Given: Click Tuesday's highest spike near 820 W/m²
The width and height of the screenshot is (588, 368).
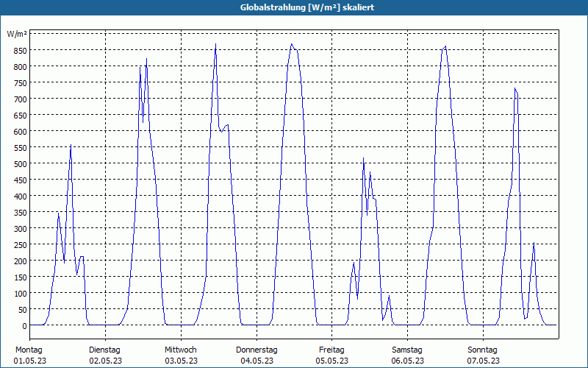Looking at the screenshot, I should (146, 59).
